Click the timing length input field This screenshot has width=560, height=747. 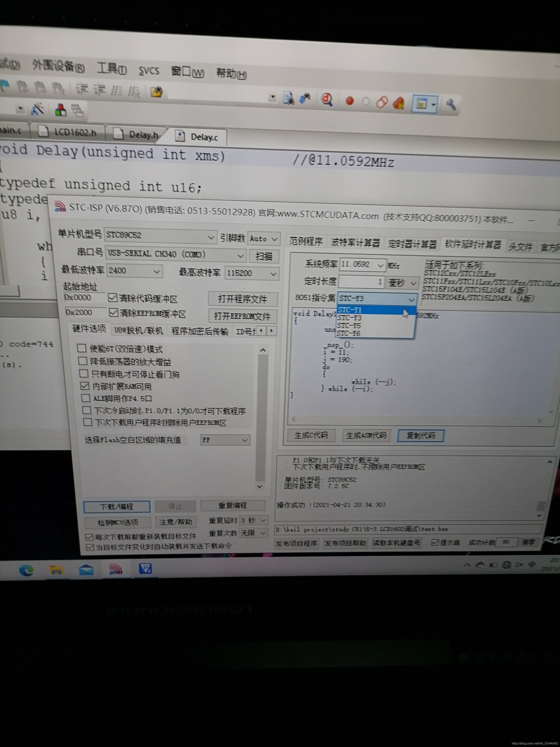(x=361, y=281)
